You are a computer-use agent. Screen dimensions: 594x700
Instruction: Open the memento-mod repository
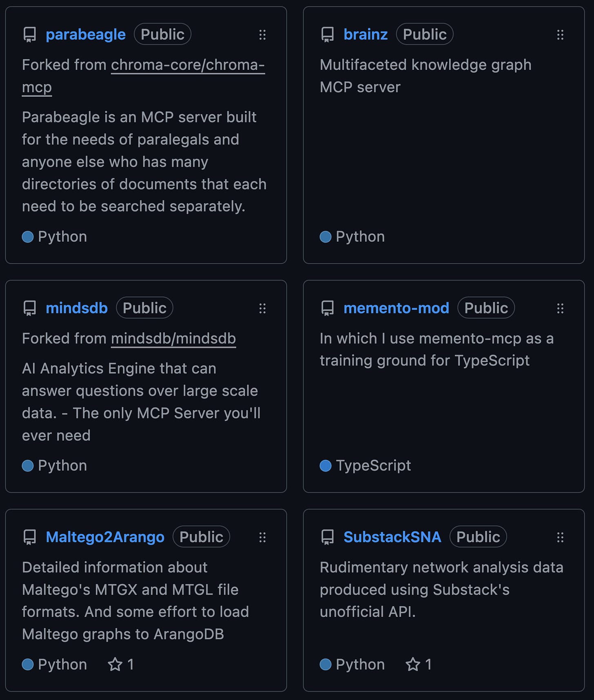coord(396,308)
